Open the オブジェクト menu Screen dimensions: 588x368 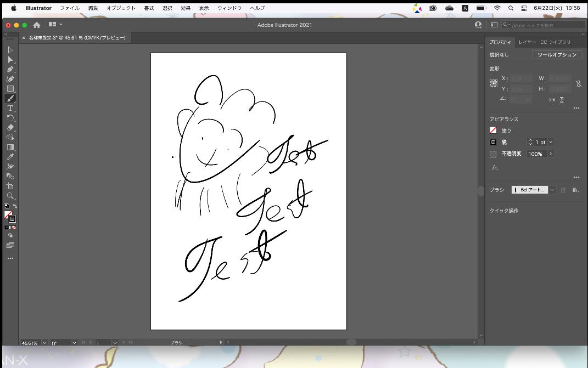pyautogui.click(x=121, y=8)
